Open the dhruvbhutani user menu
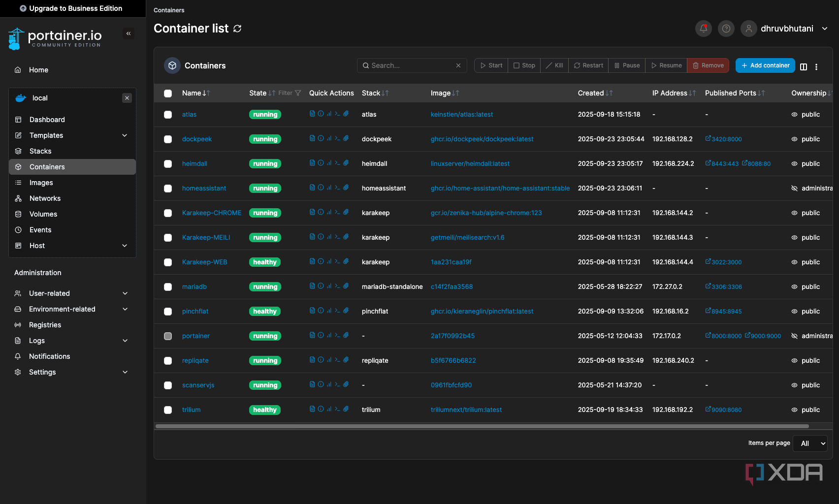 click(785, 29)
